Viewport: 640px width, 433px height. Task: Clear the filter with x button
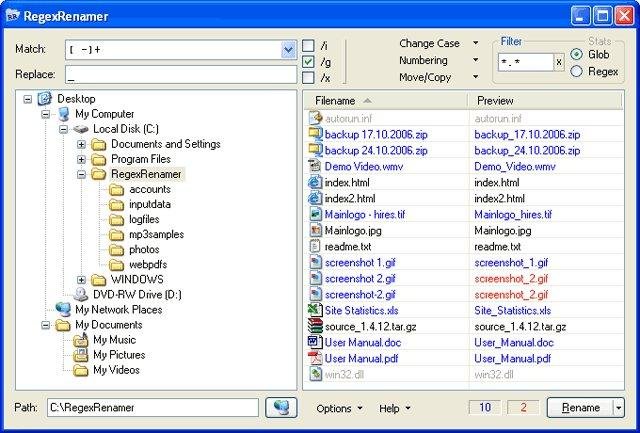pos(559,62)
